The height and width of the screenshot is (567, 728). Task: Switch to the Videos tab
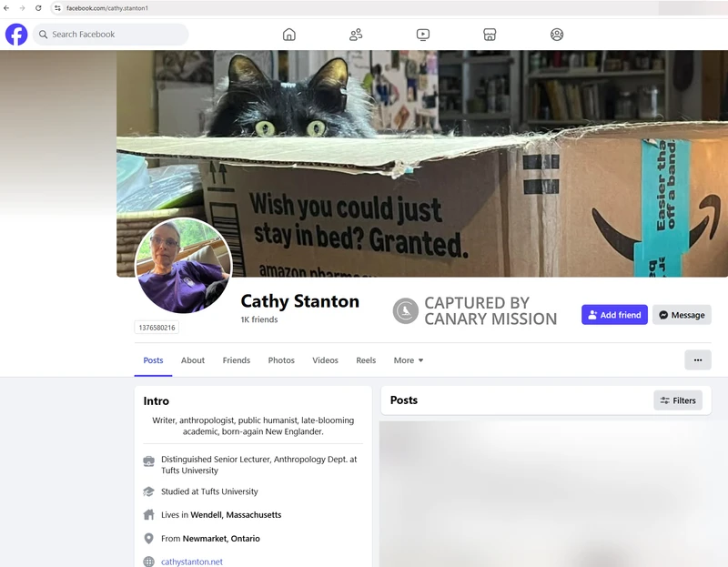coord(325,360)
